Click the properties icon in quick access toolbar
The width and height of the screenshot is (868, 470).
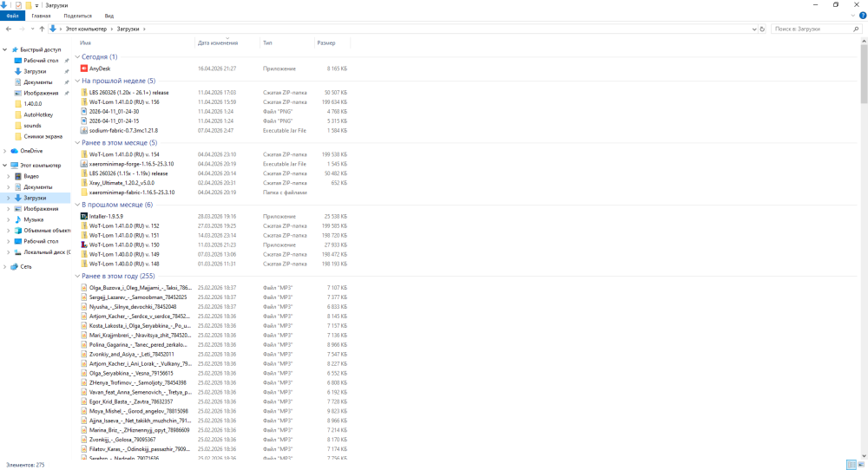[18, 5]
